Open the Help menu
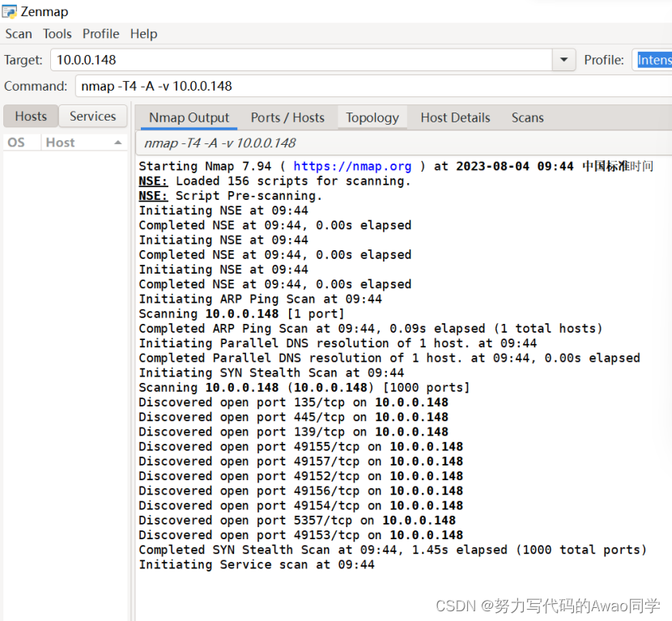Image resolution: width=672 pixels, height=621 pixels. (143, 34)
